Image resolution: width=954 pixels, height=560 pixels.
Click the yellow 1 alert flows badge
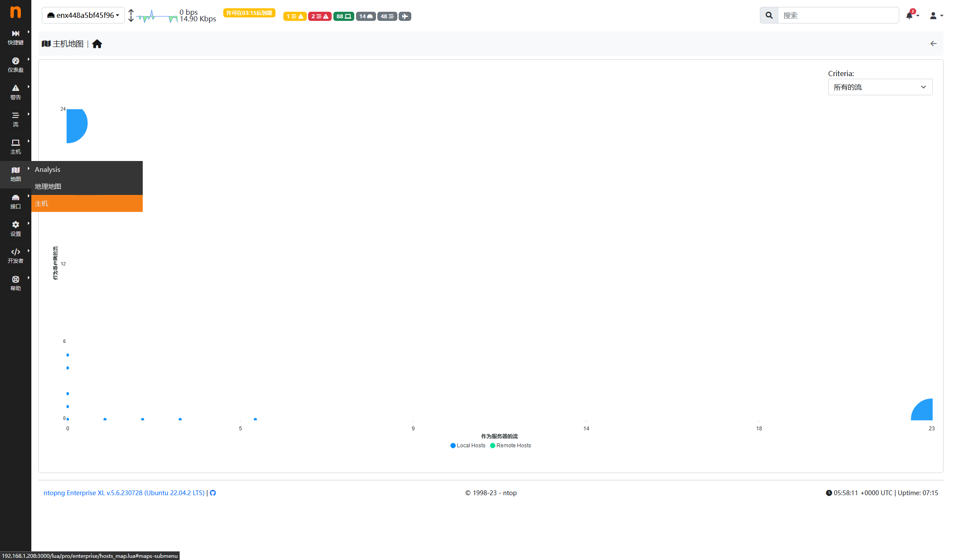295,17
